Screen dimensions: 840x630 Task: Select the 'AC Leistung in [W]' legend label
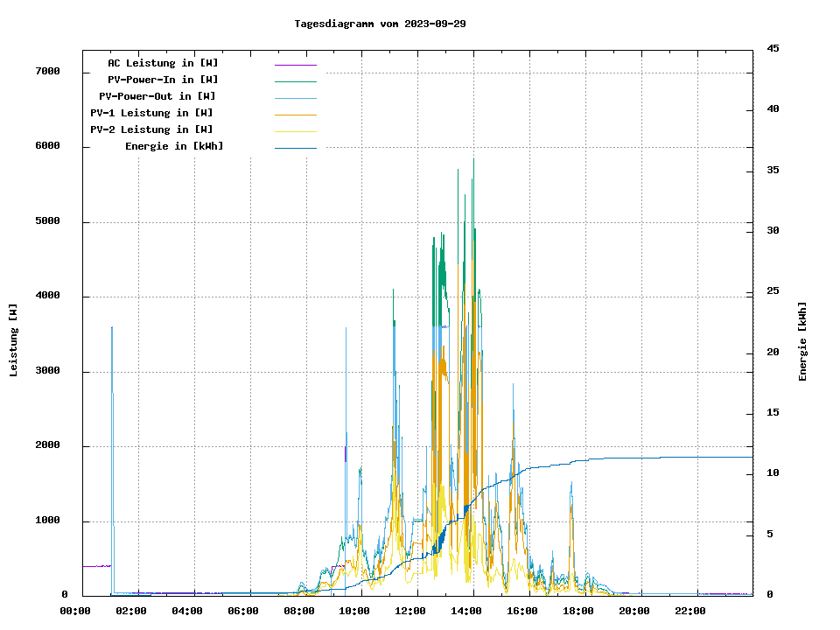(163, 63)
